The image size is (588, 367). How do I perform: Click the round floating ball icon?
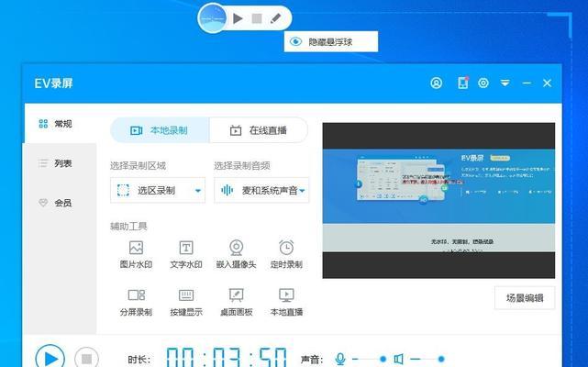pyautogui.click(x=213, y=18)
